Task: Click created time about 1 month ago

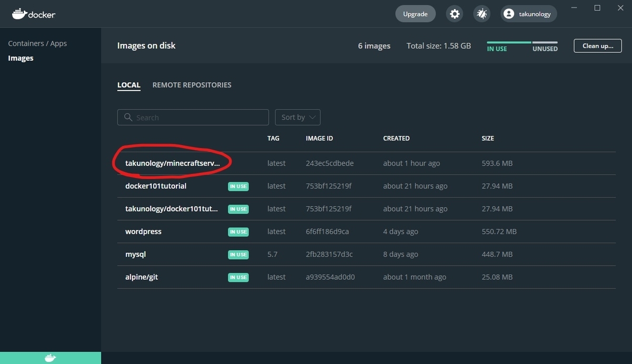Action: click(414, 277)
